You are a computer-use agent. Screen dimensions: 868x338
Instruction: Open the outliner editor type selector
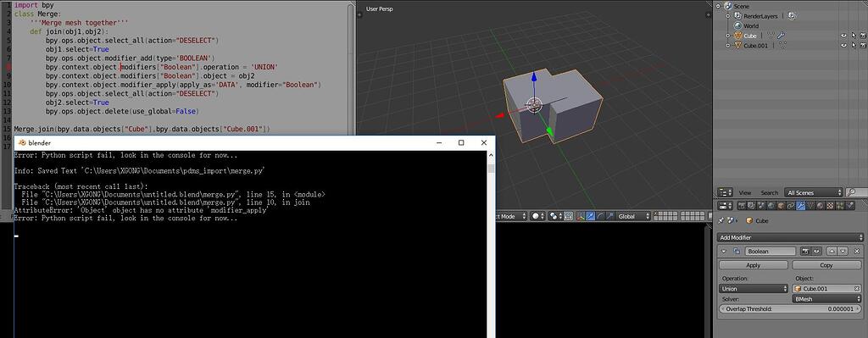[x=726, y=192]
